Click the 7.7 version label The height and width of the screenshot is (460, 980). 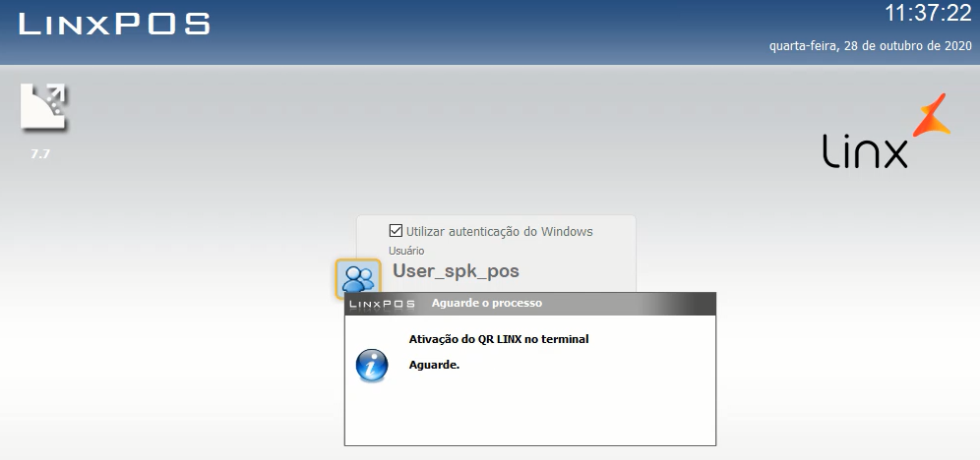(40, 153)
